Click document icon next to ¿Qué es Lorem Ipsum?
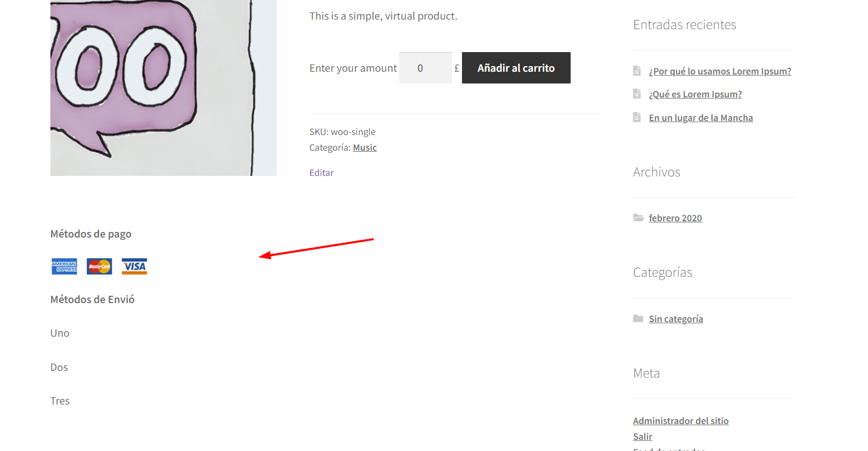The height and width of the screenshot is (451, 868). pos(637,94)
